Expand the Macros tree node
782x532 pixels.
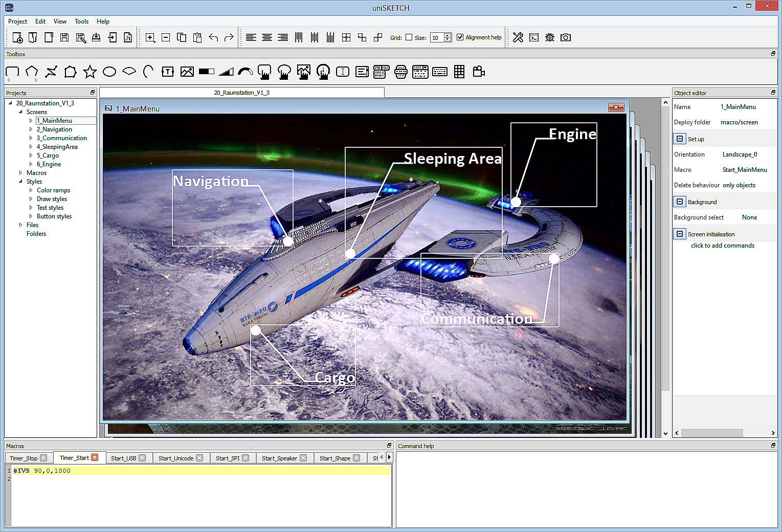pyautogui.click(x=20, y=173)
